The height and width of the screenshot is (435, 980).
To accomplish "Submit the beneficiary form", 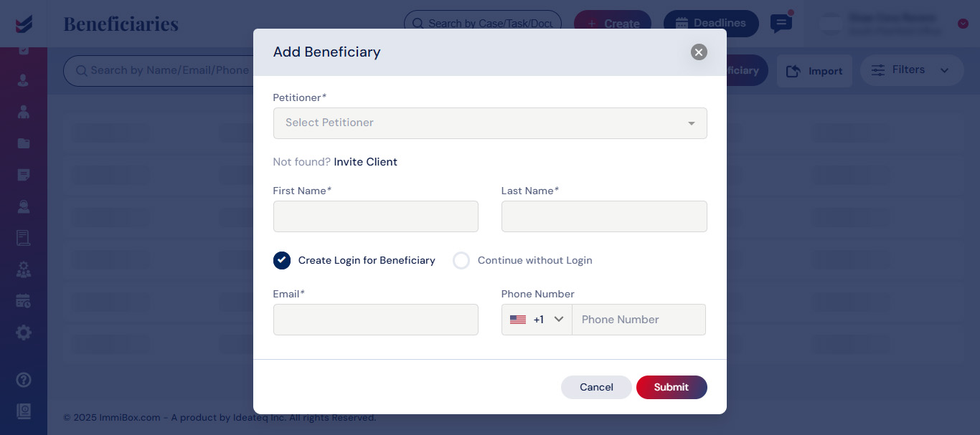I will (x=672, y=387).
